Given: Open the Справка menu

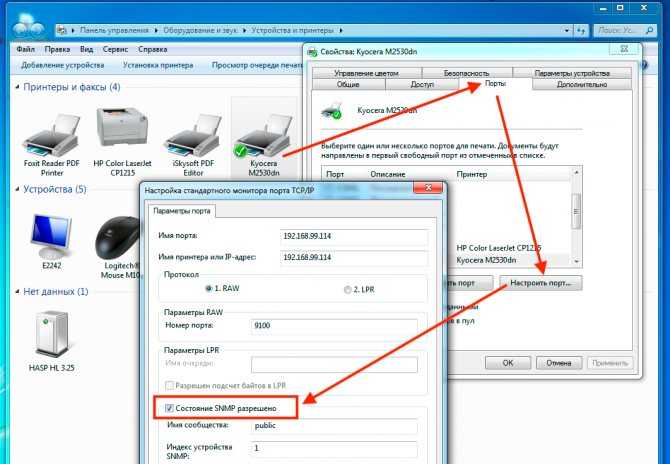Looking at the screenshot, I should (153, 50).
